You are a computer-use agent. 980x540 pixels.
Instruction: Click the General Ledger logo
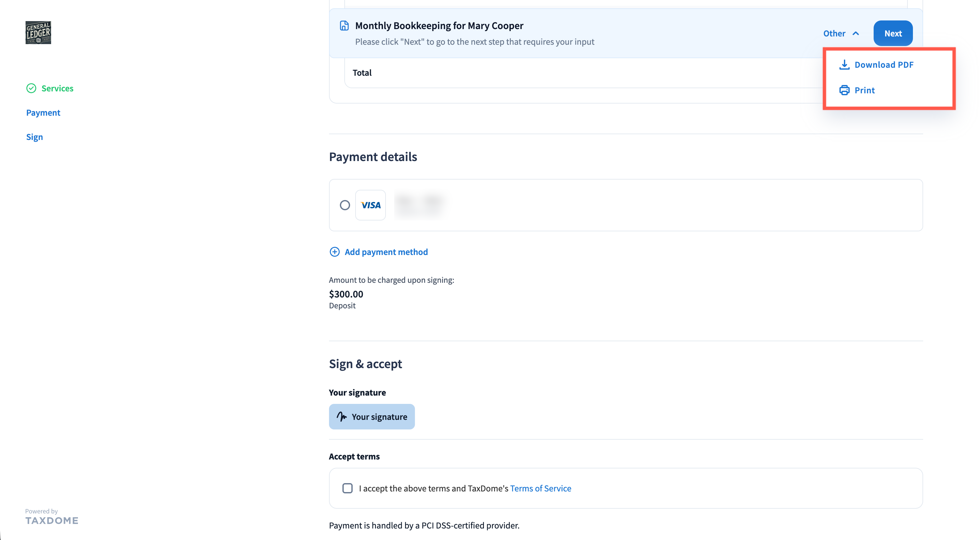click(x=38, y=33)
